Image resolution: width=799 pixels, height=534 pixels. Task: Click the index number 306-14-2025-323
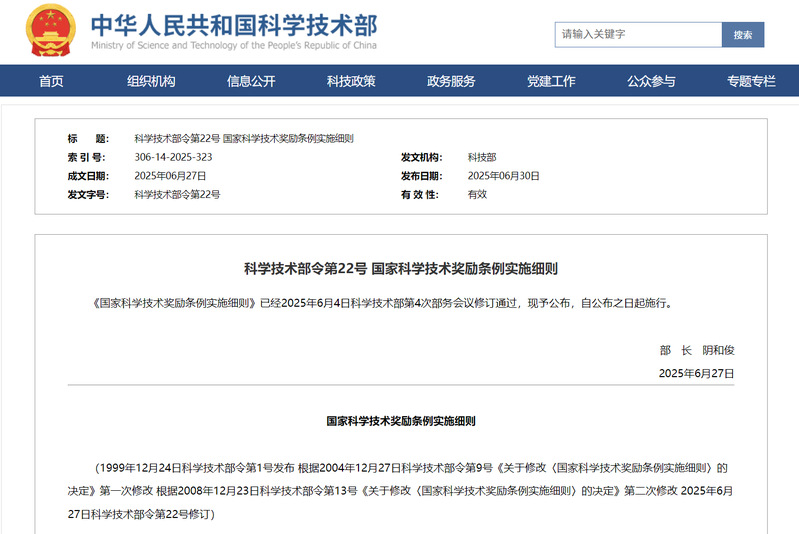point(173,157)
